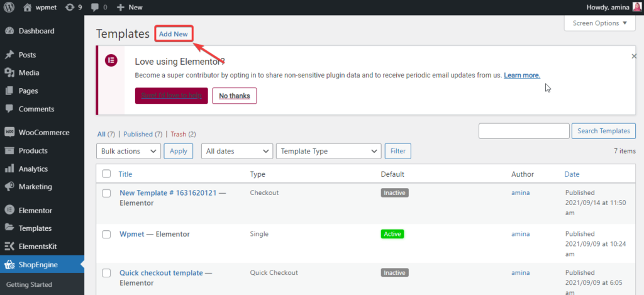The height and width of the screenshot is (295, 644).
Task: Click the amina user avatar
Action: click(x=636, y=8)
